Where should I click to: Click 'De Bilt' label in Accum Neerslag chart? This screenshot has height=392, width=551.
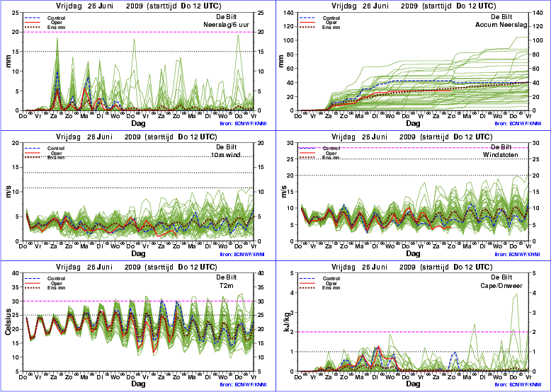point(501,17)
